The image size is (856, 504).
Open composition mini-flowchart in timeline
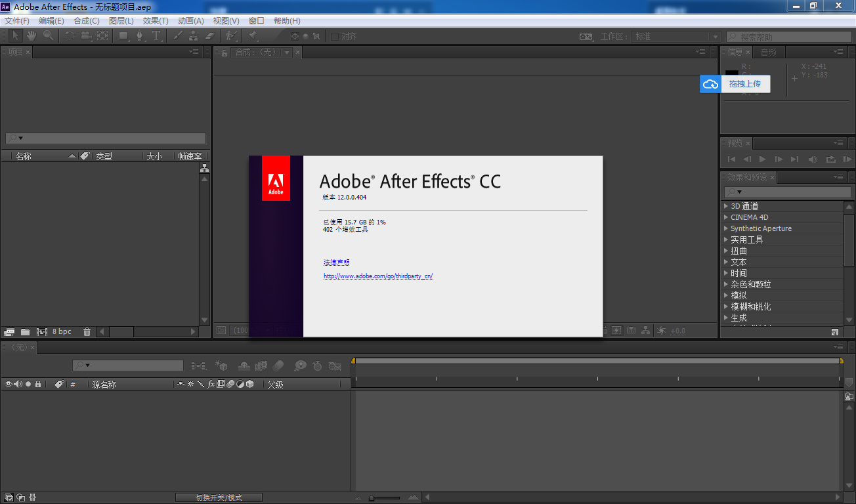tap(199, 366)
